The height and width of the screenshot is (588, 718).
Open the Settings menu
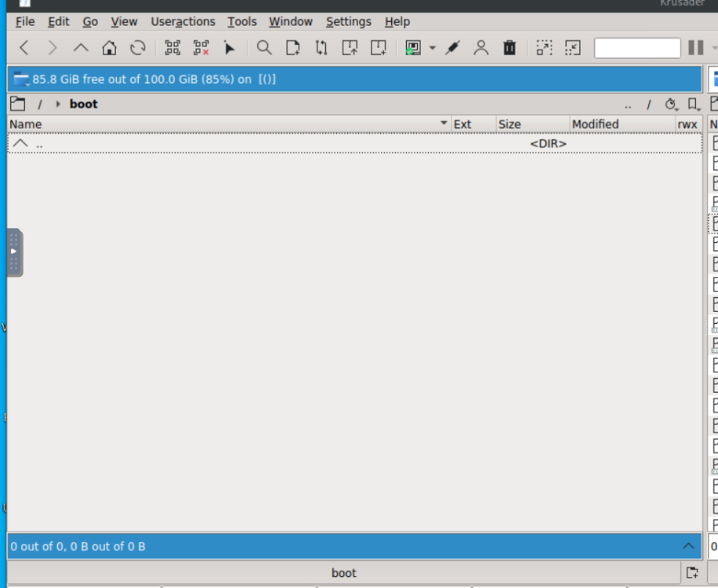(348, 21)
